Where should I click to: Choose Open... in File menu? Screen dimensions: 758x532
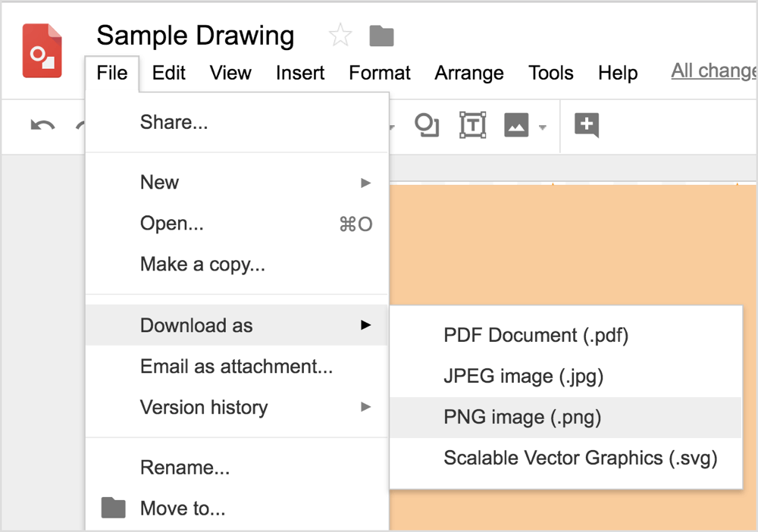pos(236,224)
